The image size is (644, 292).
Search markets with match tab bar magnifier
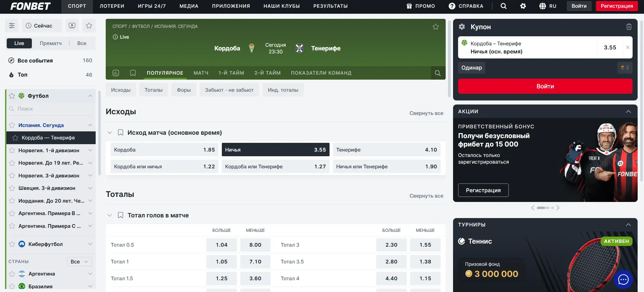click(438, 73)
